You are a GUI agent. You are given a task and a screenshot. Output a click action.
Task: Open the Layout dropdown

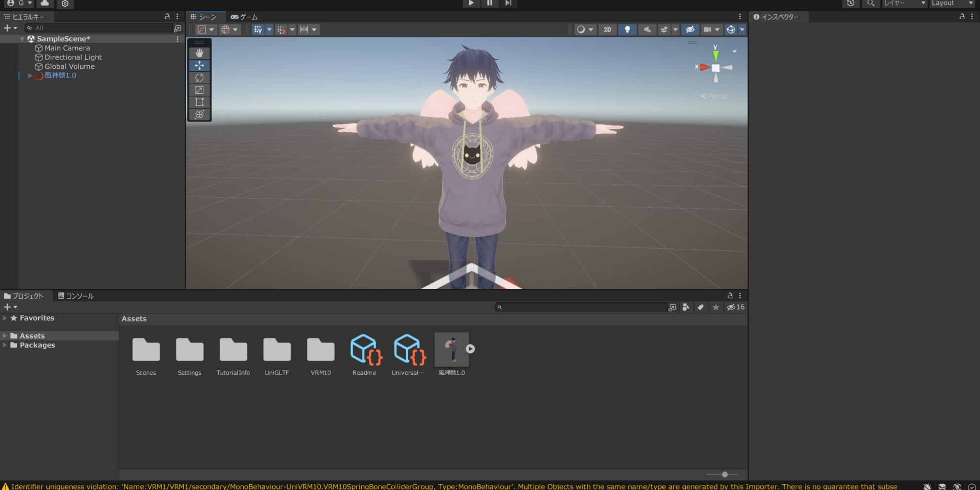click(951, 3)
